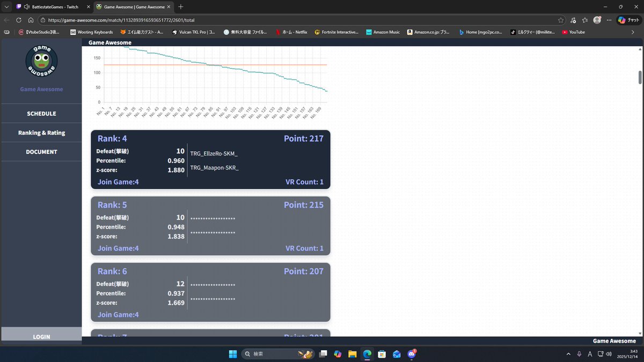Open File Explorer from the taskbar
644x362 pixels.
pyautogui.click(x=352, y=354)
